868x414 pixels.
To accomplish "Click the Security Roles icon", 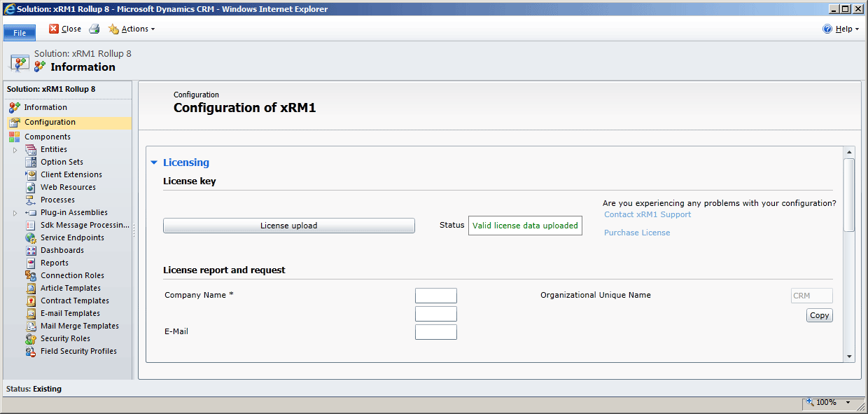I will (x=31, y=338).
